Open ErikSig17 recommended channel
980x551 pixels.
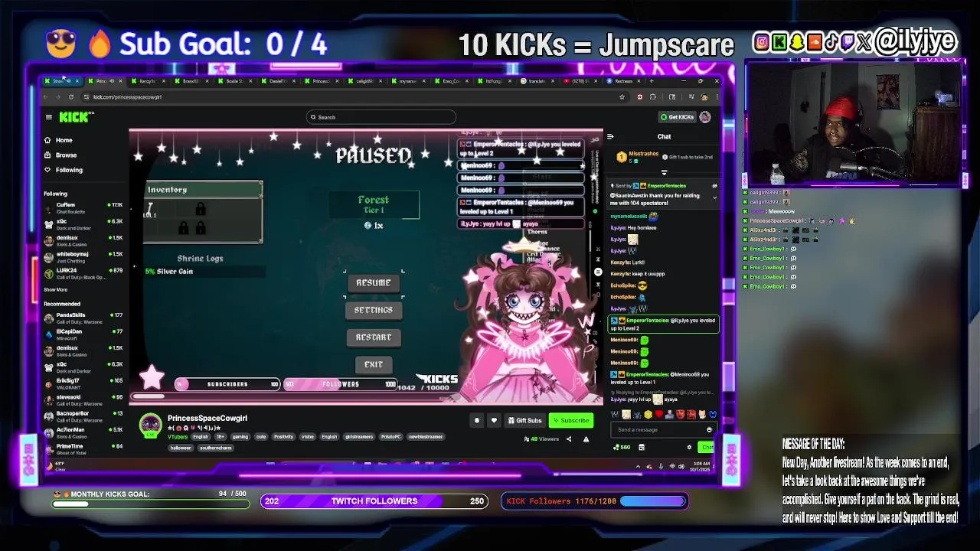pos(83,383)
